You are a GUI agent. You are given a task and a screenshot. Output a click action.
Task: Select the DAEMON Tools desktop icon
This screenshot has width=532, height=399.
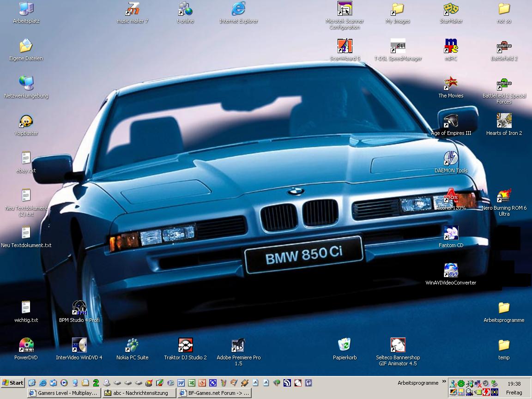(451, 159)
